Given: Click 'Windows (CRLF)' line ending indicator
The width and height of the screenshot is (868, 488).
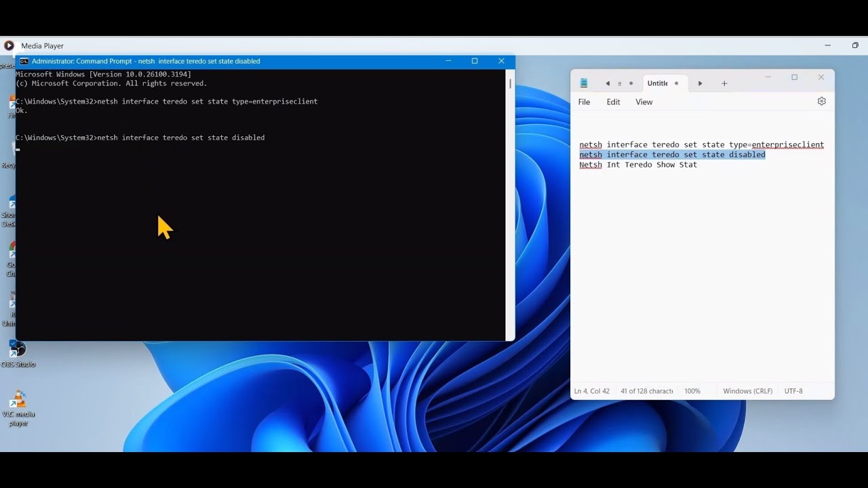Looking at the screenshot, I should point(747,391).
